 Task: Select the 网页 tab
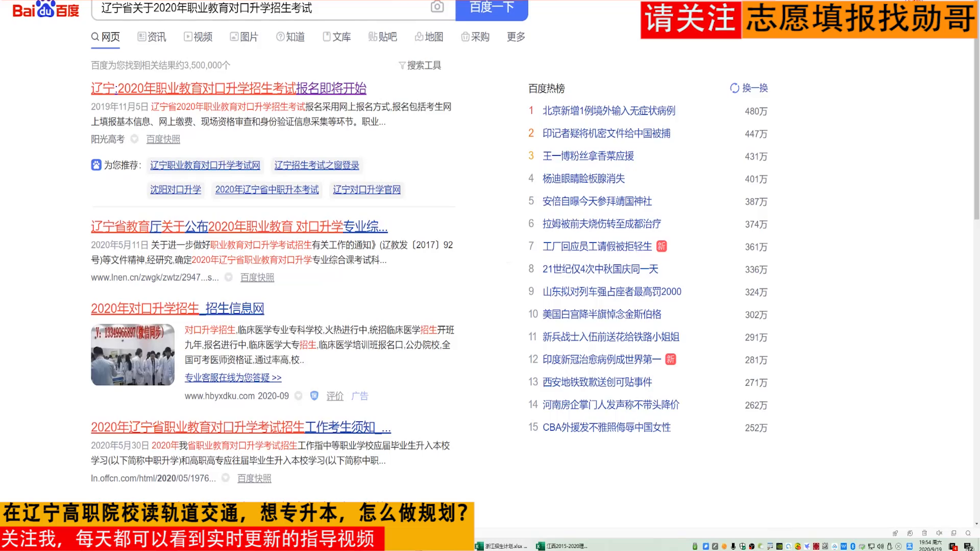(x=106, y=37)
